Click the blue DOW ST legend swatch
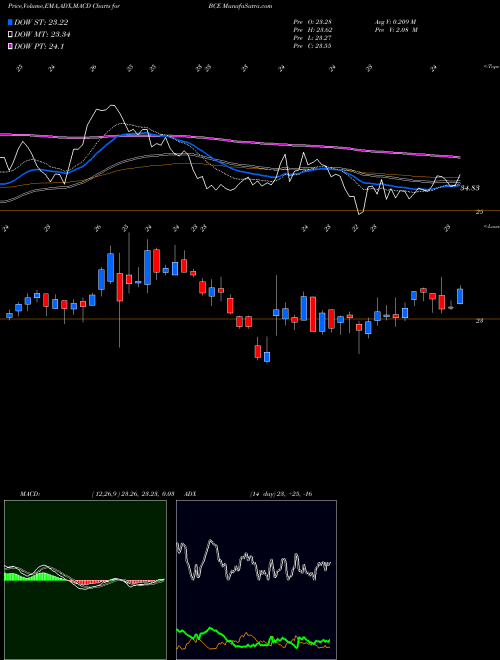500x660 pixels. pos(10,22)
